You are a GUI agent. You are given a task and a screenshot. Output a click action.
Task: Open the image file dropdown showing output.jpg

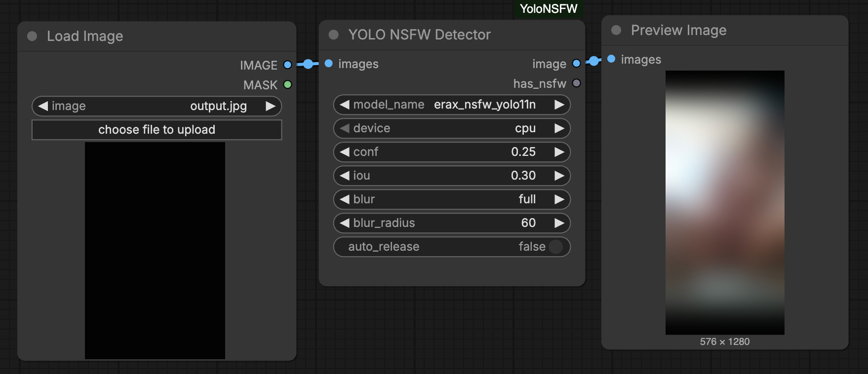[x=157, y=106]
